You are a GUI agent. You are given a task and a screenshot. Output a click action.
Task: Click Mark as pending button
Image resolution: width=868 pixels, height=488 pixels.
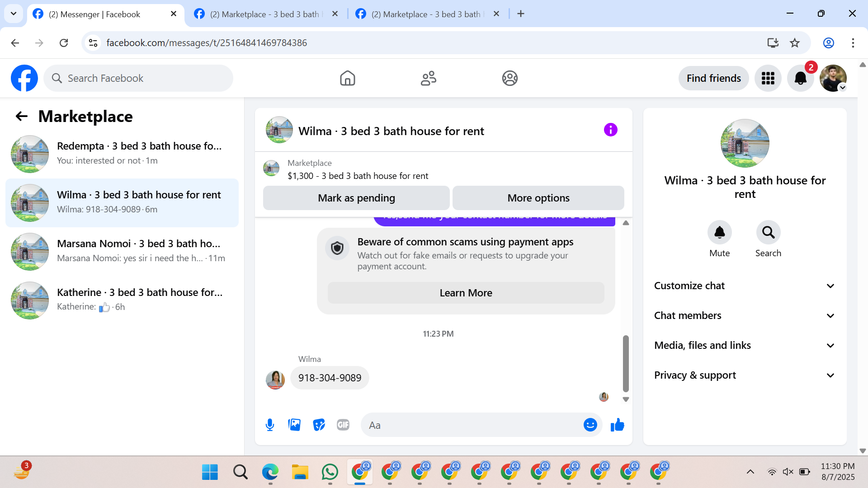coord(356,198)
